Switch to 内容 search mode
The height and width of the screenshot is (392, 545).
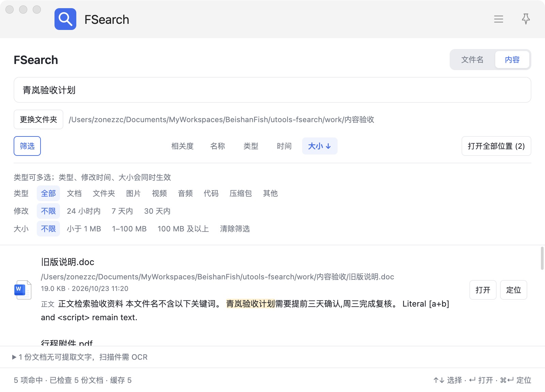tap(512, 60)
